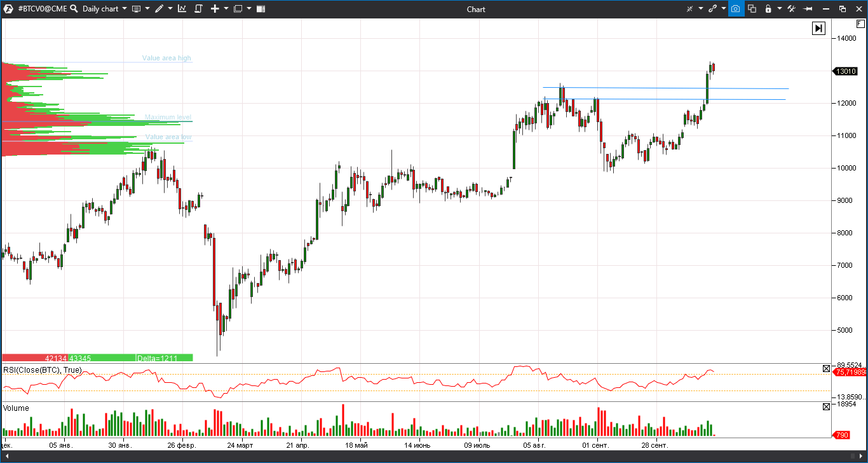
Task: Jump to latest bar with skip-forward button
Action: tap(818, 28)
